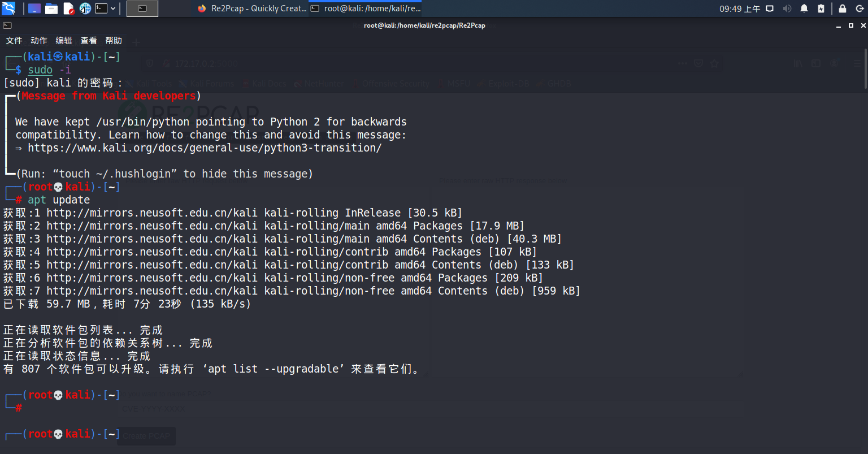The width and height of the screenshot is (868, 454).
Task: Open the notifications bell icon
Action: [x=804, y=8]
